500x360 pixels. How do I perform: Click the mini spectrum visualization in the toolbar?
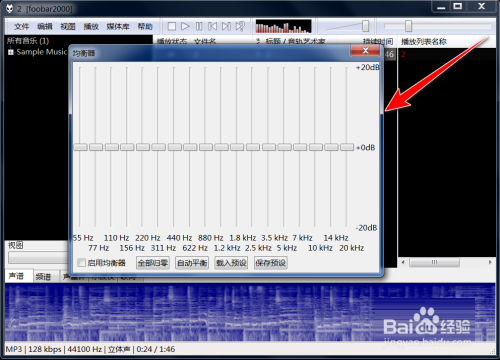(x=283, y=26)
